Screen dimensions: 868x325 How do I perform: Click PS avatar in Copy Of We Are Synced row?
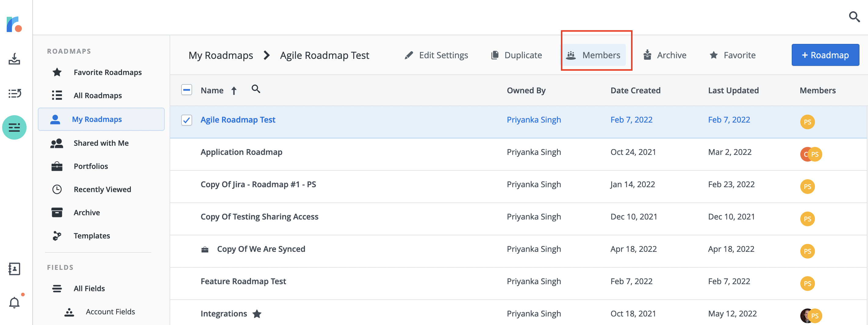coord(807,251)
